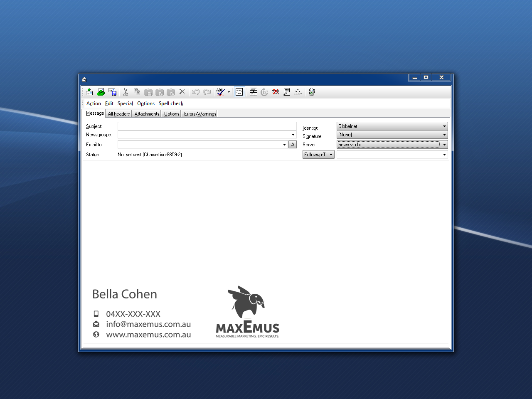532x399 pixels.
Task: Click the send message envelope icon
Action: coord(89,92)
